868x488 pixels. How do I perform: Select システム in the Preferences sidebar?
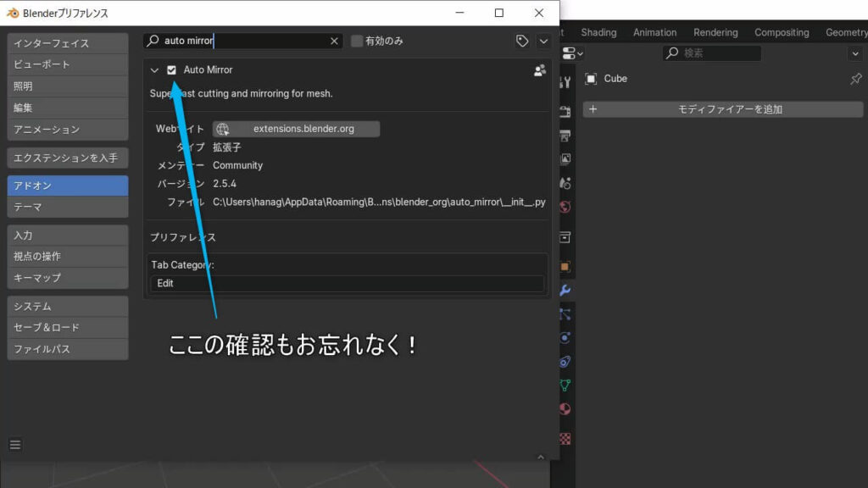68,307
